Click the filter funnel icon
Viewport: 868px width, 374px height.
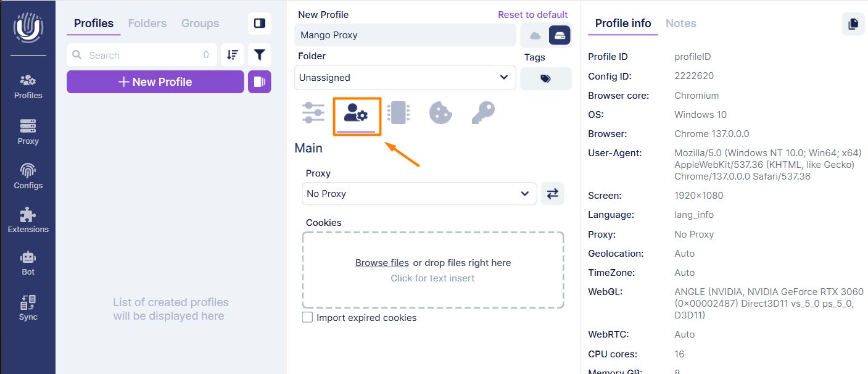(260, 55)
